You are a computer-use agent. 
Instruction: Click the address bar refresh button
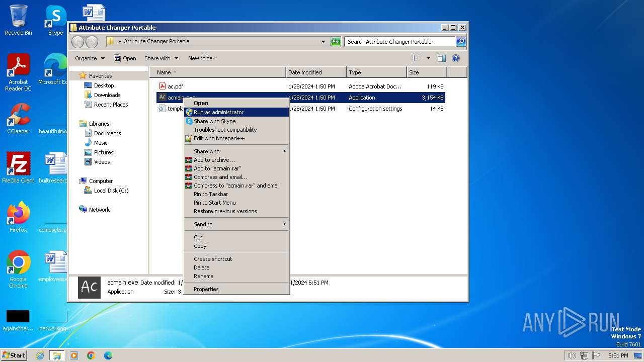(336, 42)
